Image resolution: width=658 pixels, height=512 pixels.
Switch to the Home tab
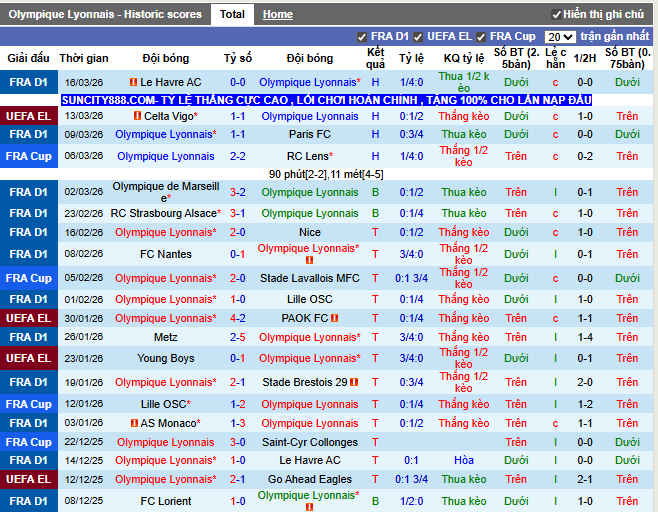coord(278,14)
